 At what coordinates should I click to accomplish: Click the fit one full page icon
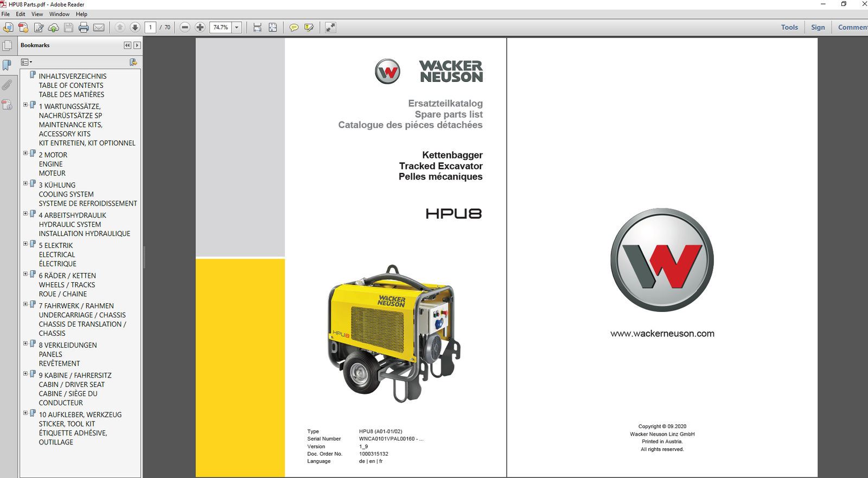pos(273,28)
